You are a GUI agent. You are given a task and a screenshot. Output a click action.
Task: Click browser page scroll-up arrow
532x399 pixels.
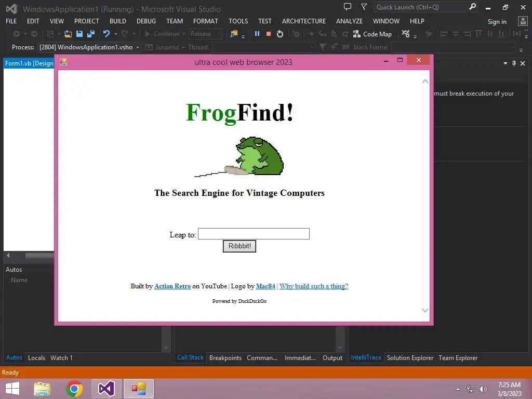(425, 82)
